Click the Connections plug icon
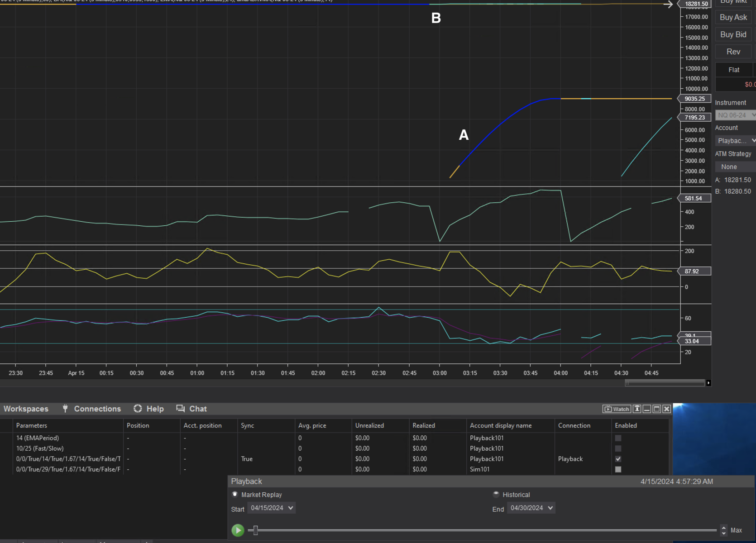This screenshot has height=543, width=756. coord(65,409)
